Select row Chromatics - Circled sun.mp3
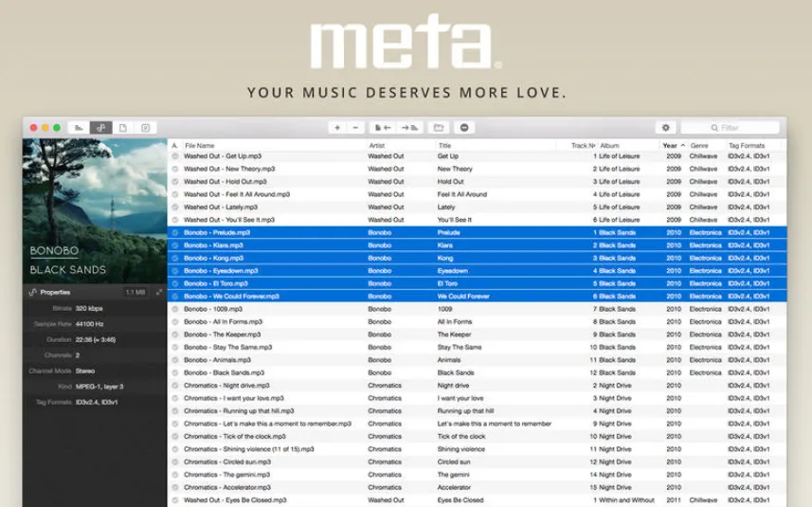Viewport: 812px width, 507px height. click(x=477, y=462)
